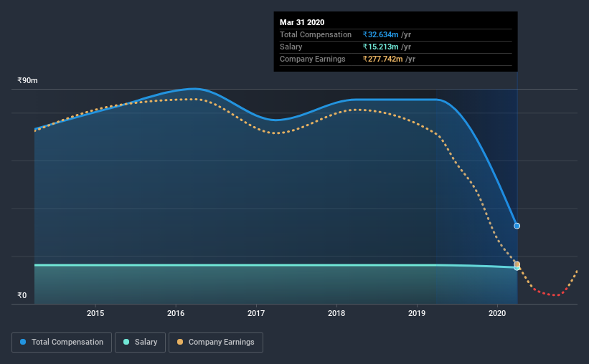Click the orange dot in Company Earnings legend
The width and height of the screenshot is (589, 364).
coord(180,342)
